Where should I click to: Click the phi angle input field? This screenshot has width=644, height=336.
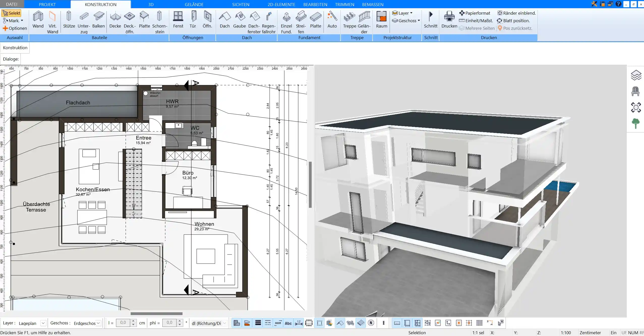click(169, 323)
